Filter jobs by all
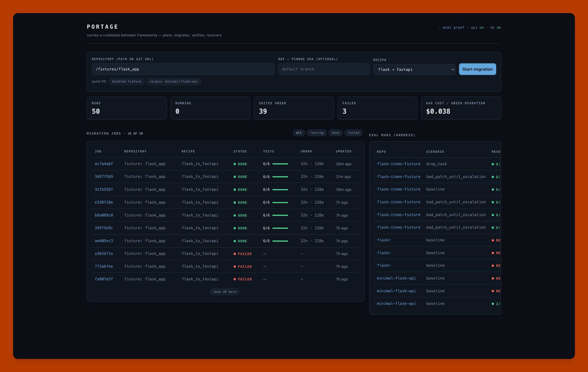 pos(299,133)
